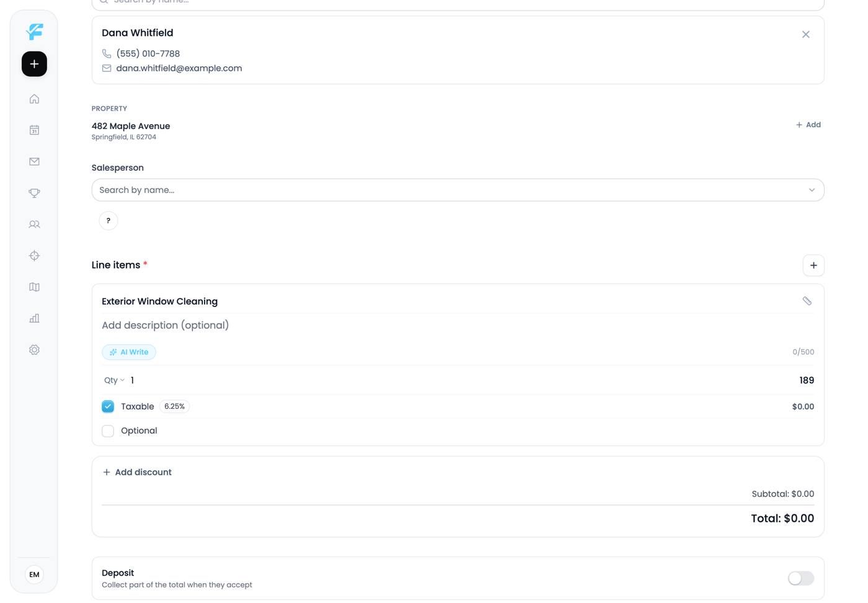Open the settings gear in the sidebar
The height and width of the screenshot is (603, 868).
(34, 350)
